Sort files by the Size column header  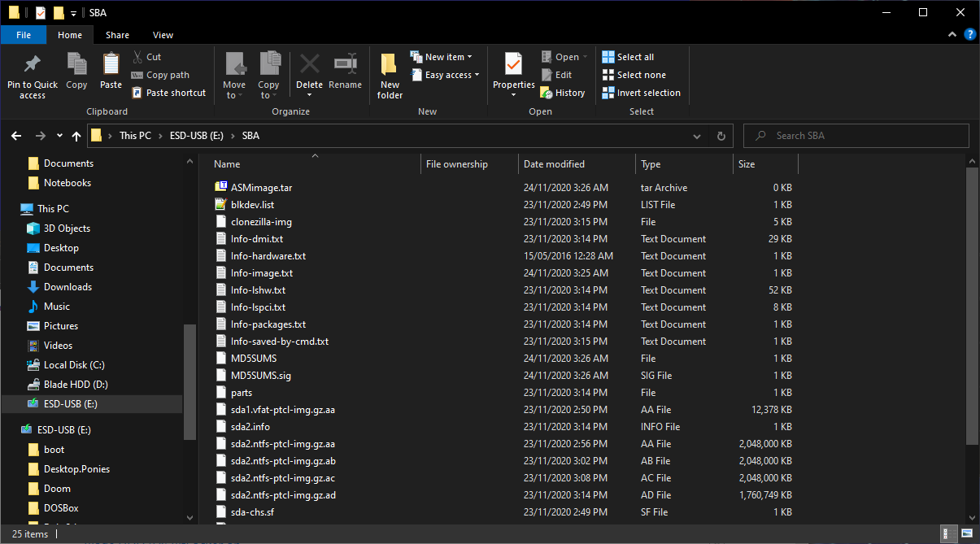(x=765, y=164)
